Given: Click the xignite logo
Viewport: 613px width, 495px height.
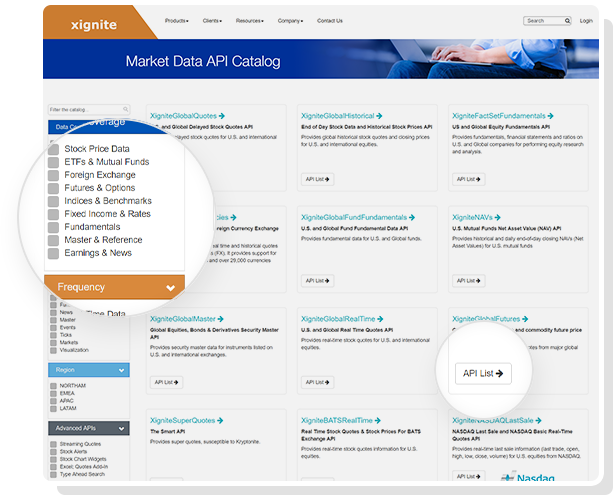Looking at the screenshot, I should click(x=93, y=25).
